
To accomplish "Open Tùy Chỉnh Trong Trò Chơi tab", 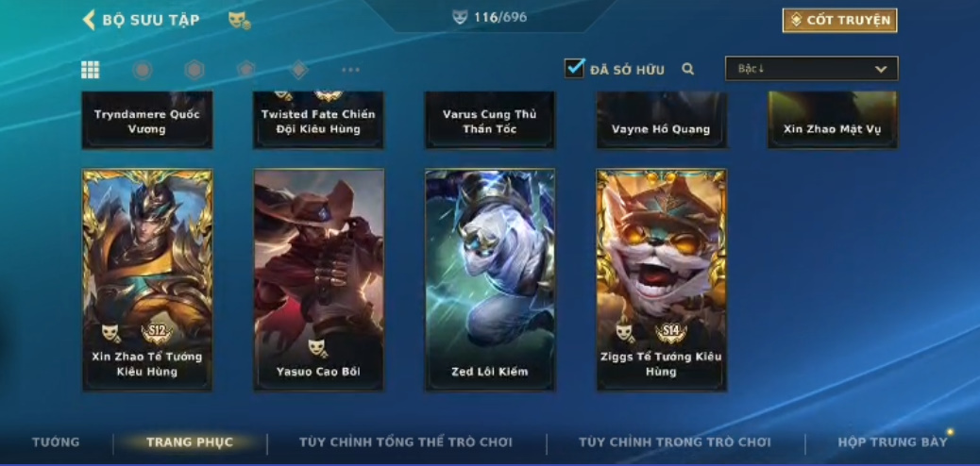I will pos(675,442).
